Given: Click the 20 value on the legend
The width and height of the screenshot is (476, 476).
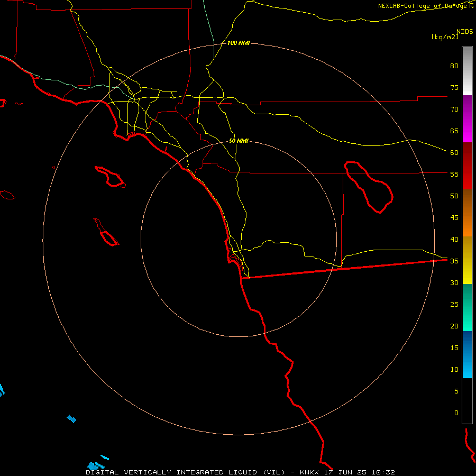Looking at the screenshot, I should [454, 326].
